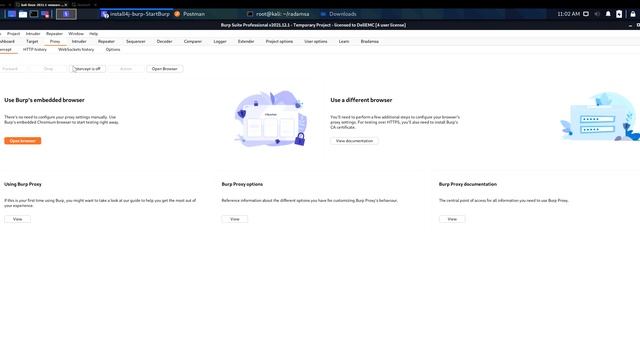Toggle the Intercept is off button
The width and height of the screenshot is (640, 360).
[x=87, y=69]
